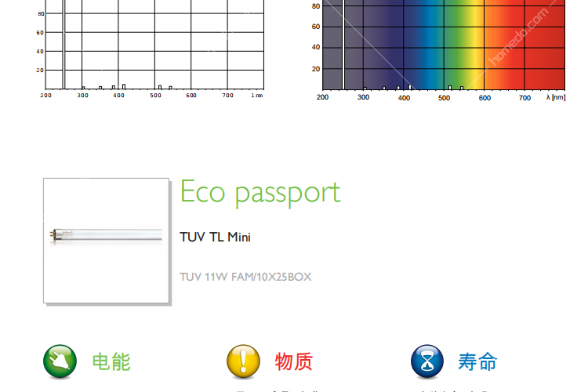The width and height of the screenshot is (588, 392).
Task: Click the TUV 11W FAM/10X25BOX text
Action: coord(245,277)
